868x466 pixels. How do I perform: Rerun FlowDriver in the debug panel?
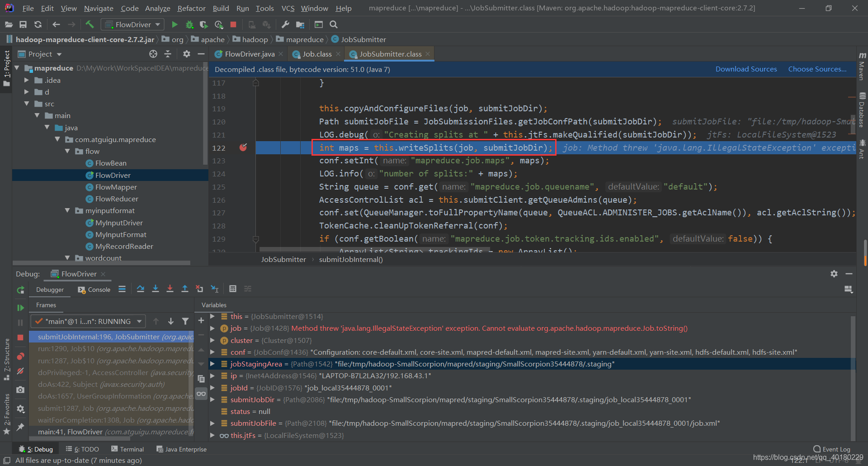20,290
